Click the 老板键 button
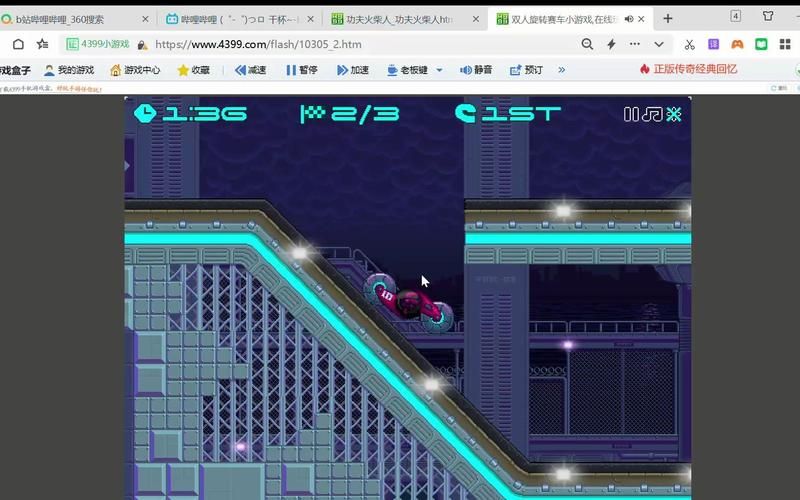The image size is (800, 500). point(407,70)
